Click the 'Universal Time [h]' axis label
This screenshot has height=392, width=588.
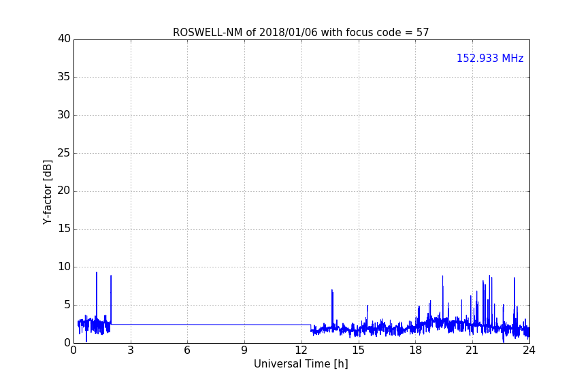pos(301,364)
